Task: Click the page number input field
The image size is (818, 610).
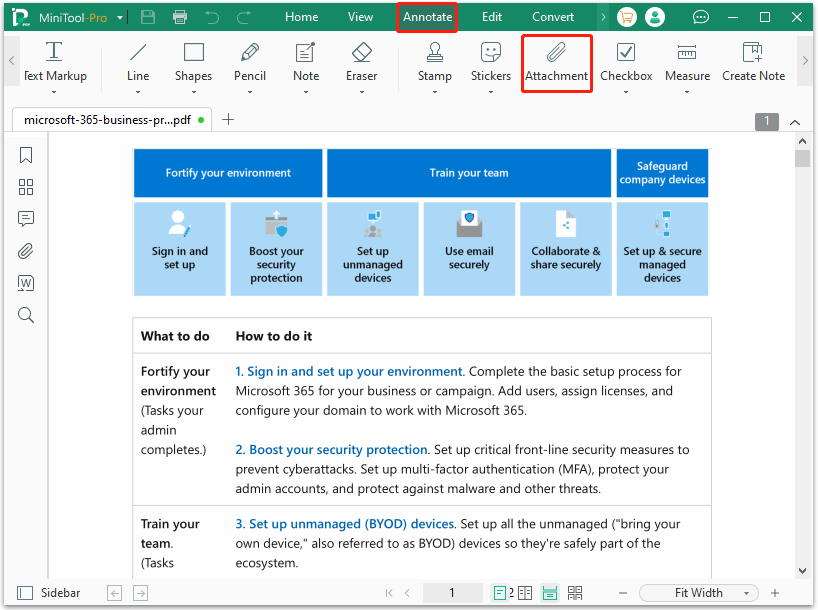Action: 452,593
